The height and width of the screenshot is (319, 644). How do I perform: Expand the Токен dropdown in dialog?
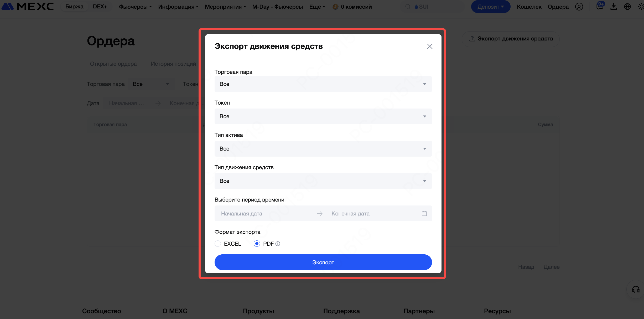(x=323, y=116)
